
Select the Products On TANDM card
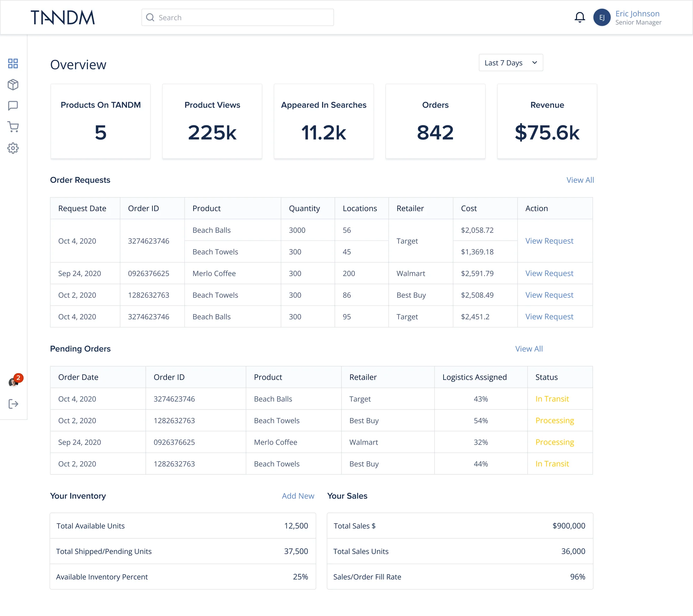[100, 121]
